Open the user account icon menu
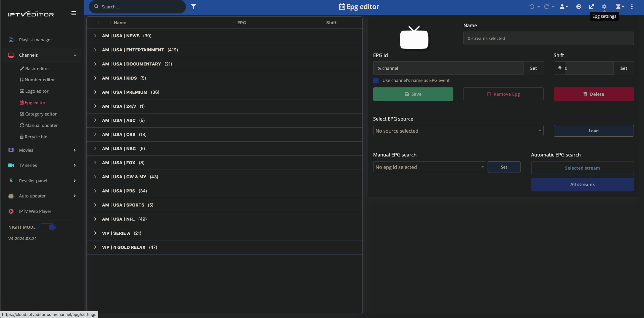The width and height of the screenshot is (644, 318). tap(563, 7)
